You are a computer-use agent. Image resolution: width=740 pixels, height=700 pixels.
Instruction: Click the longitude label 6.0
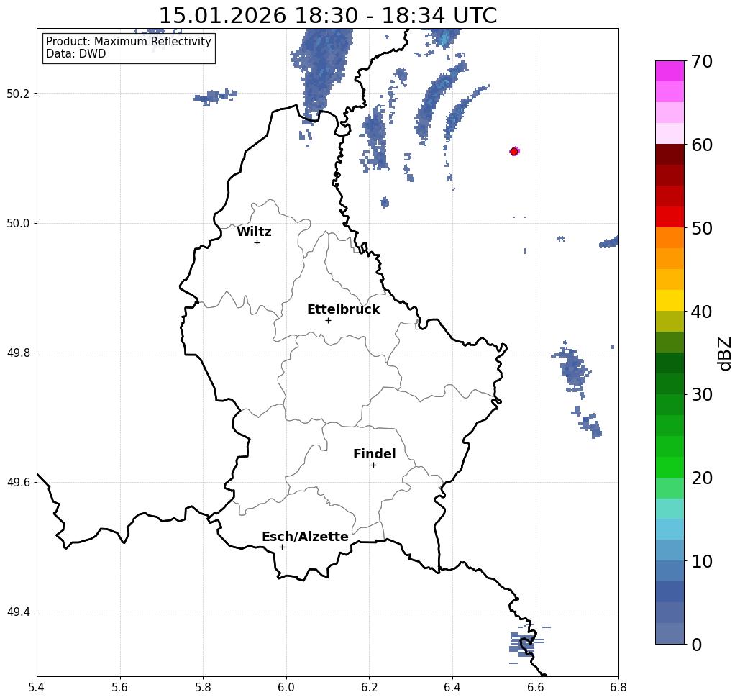[286, 687]
